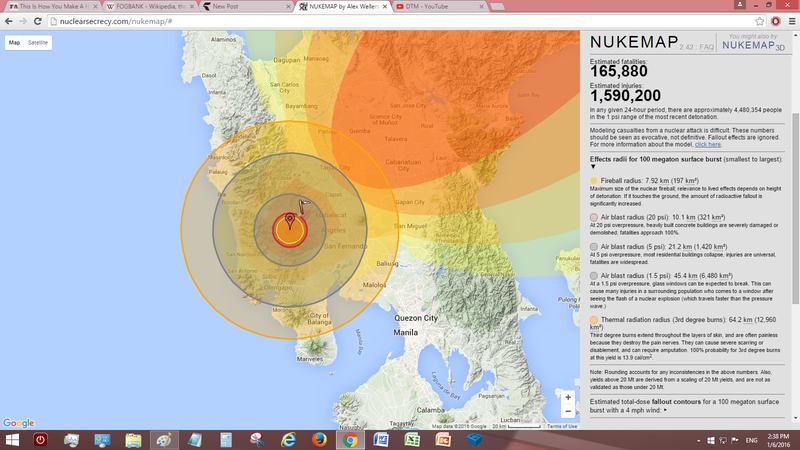Launch Internet Explorer from the taskbar
The width and height of the screenshot is (800, 450).
tap(288, 440)
